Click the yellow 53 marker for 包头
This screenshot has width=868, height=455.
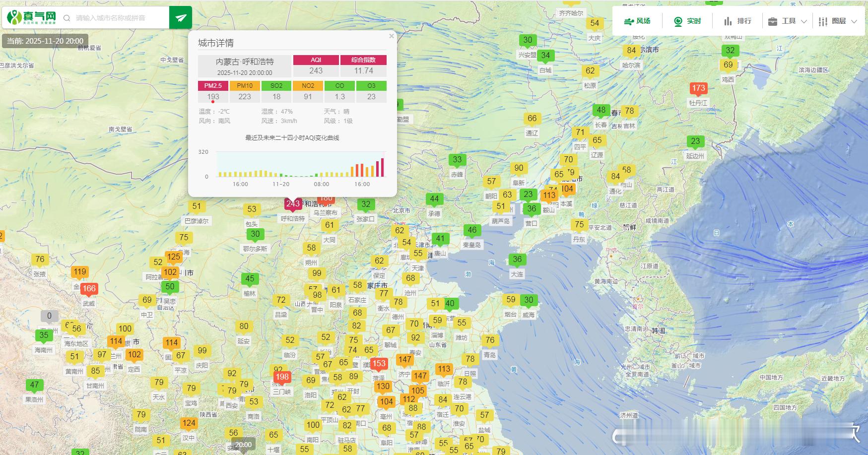[252, 210]
